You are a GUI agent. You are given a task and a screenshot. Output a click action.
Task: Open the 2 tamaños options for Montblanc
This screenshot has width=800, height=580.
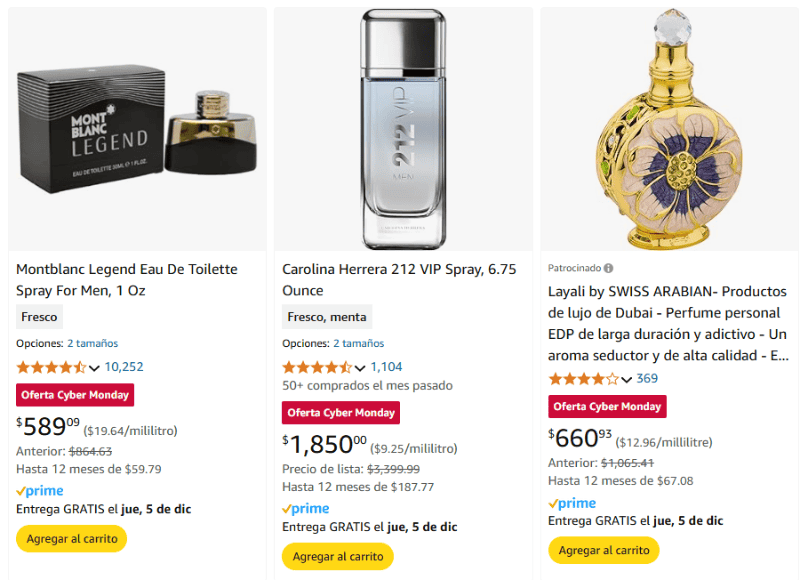(x=93, y=341)
